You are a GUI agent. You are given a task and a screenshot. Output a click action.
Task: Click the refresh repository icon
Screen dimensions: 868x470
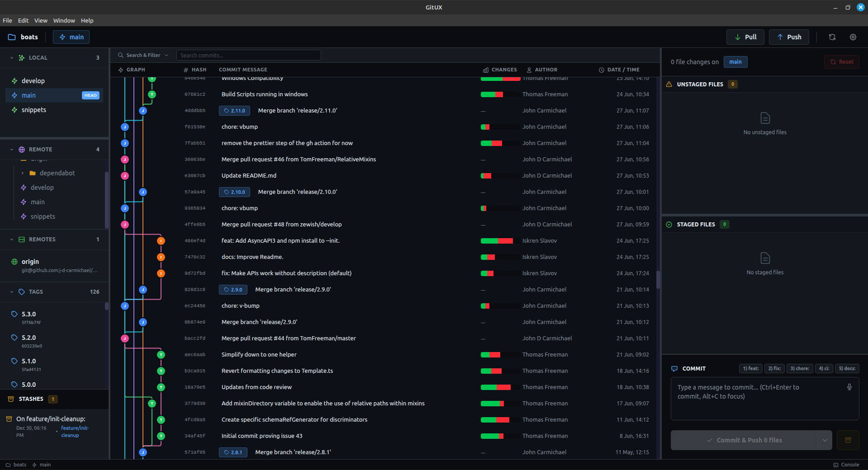[x=832, y=37]
